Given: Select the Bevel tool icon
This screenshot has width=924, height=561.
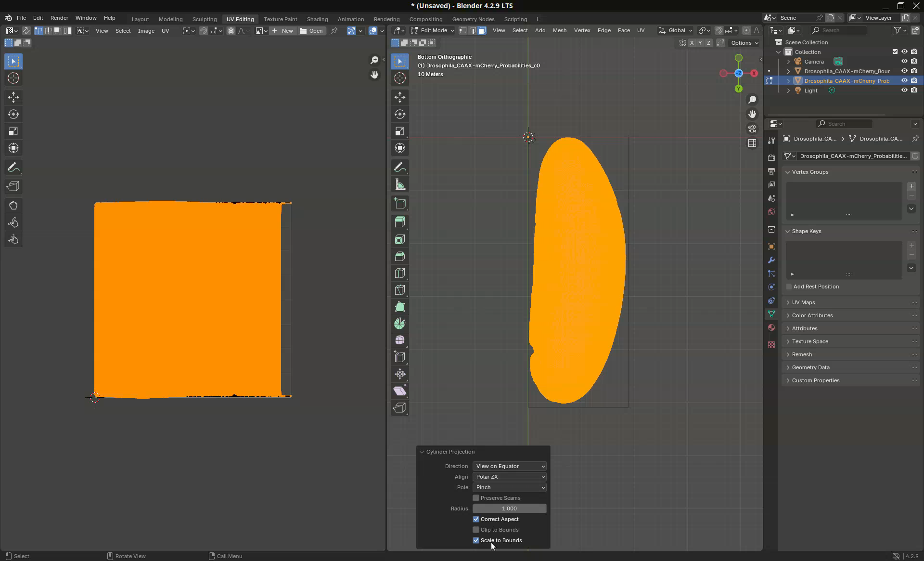Looking at the screenshot, I should [399, 256].
